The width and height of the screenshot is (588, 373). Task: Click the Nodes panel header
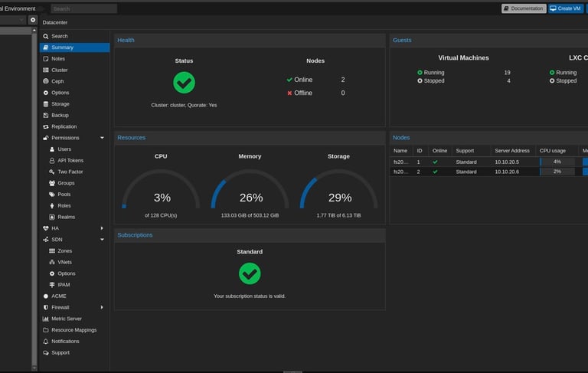pos(489,138)
